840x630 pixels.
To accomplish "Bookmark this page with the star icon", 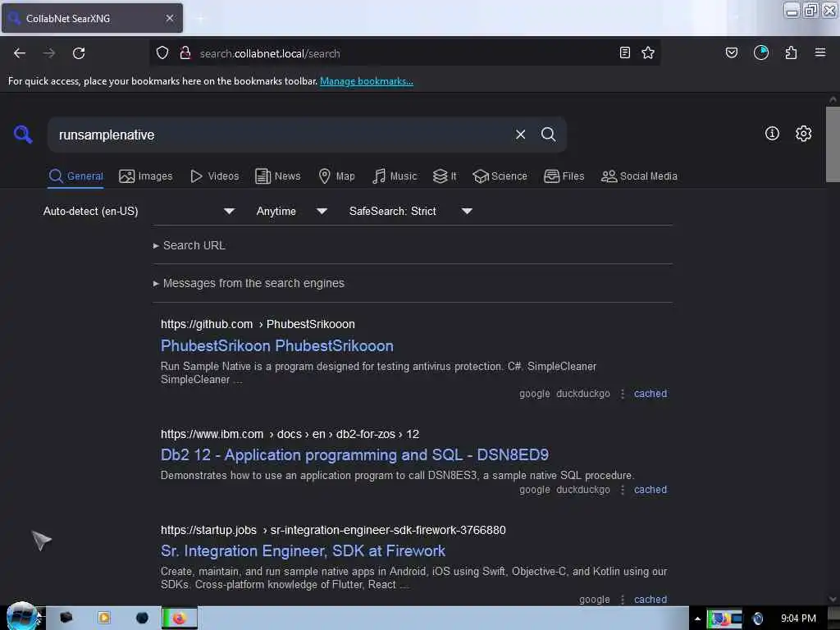I will click(x=648, y=52).
